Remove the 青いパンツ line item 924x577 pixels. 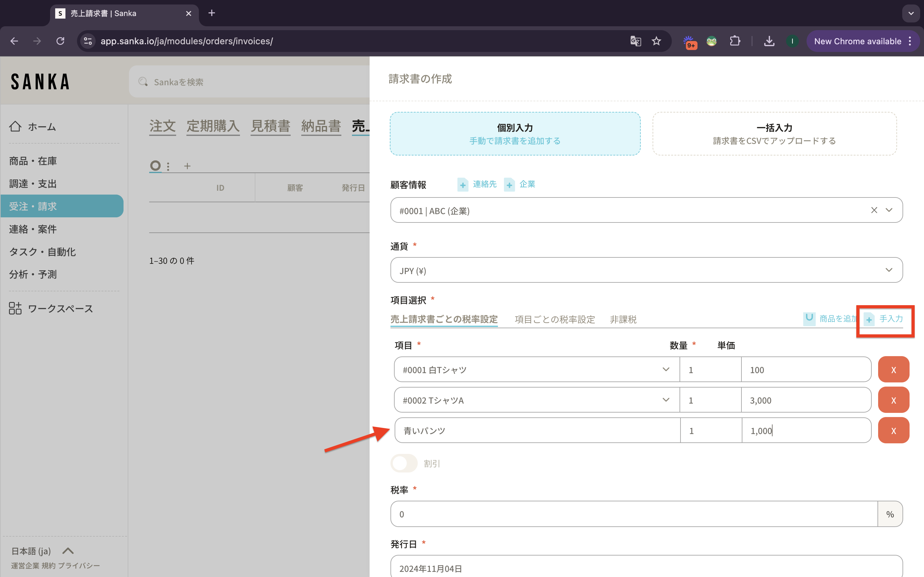[893, 431]
